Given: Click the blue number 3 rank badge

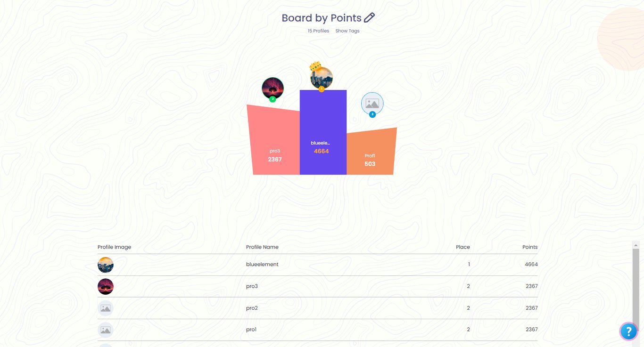Looking at the screenshot, I should [x=372, y=114].
